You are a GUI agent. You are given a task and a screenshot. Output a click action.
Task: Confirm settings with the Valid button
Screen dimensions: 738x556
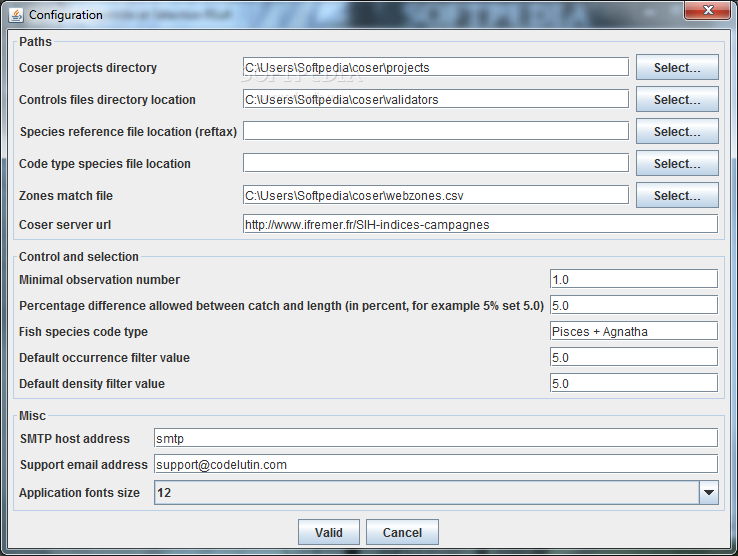point(329,532)
